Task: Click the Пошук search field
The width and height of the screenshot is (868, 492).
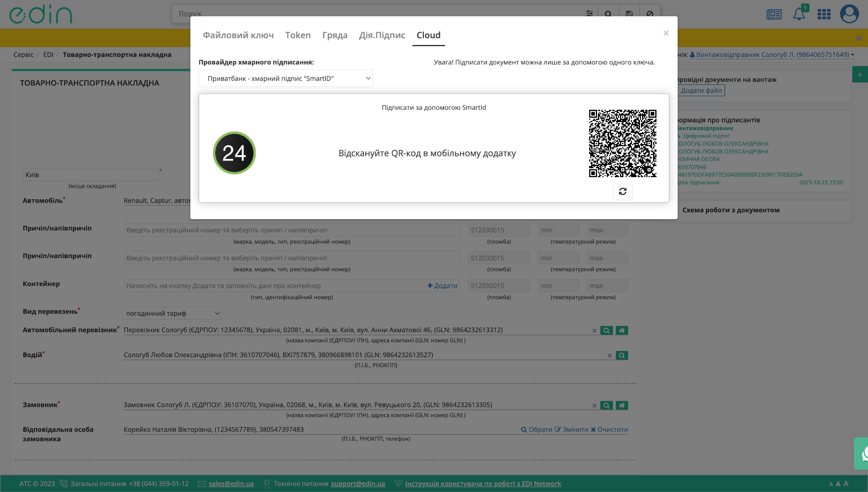Action: coord(377,14)
